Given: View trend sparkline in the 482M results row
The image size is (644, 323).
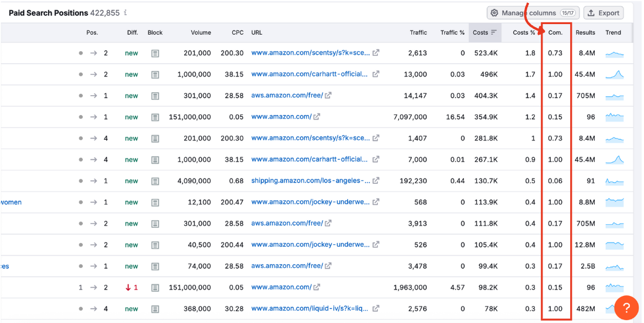Looking at the screenshot, I should click(x=614, y=308).
